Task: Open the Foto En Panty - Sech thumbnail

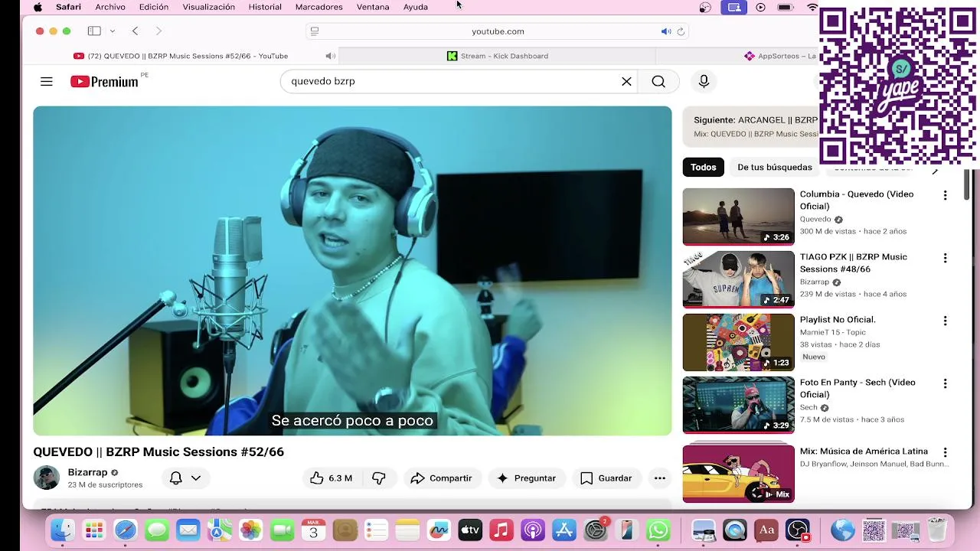Action: [739, 405]
